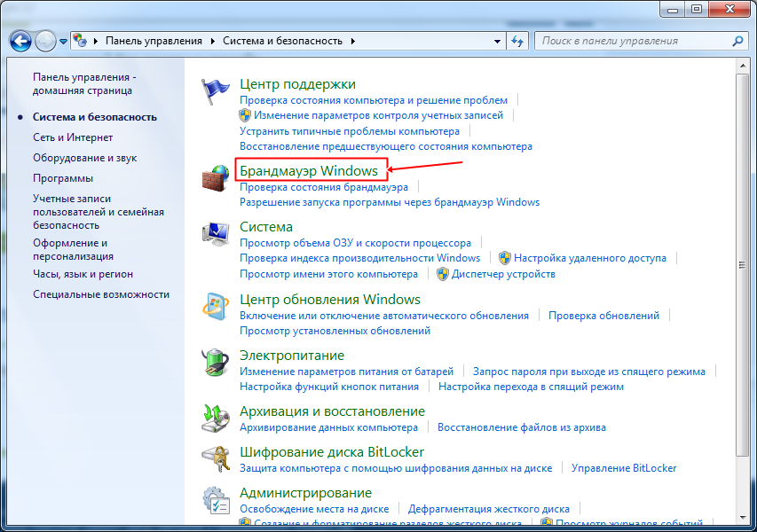Open the address bar history dropdown

coord(497,41)
